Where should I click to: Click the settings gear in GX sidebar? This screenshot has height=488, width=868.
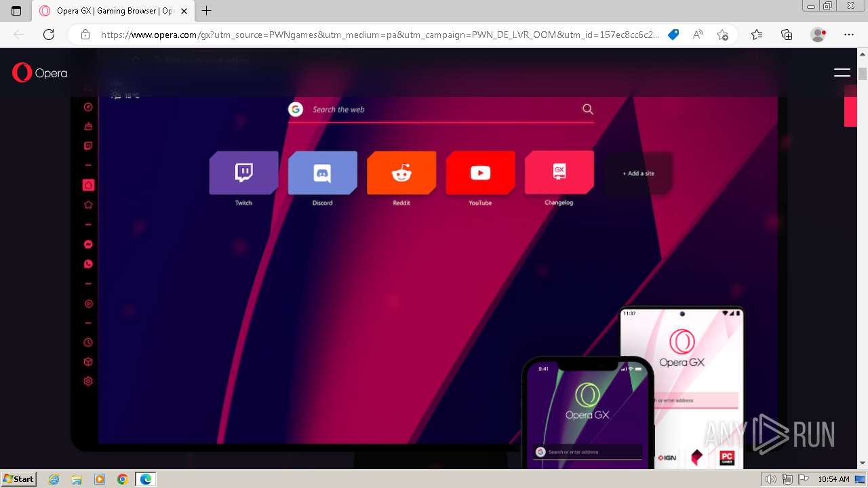88,382
